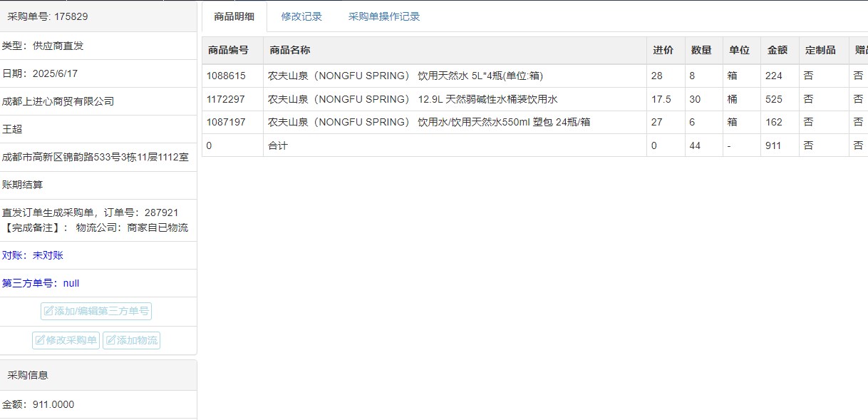
Task: Click 定制品 value 否 in the 合计 row
Action: (824, 145)
